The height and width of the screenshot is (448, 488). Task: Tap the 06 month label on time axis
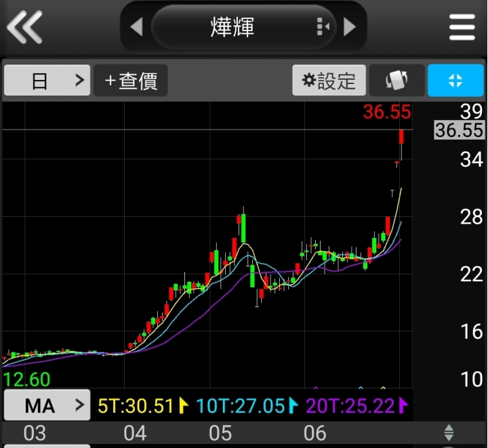tap(315, 433)
